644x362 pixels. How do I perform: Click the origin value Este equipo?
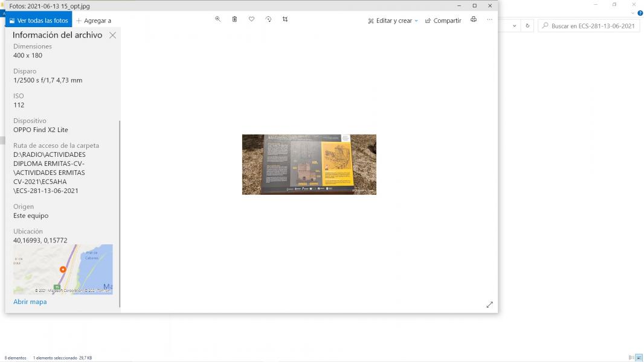31,215
